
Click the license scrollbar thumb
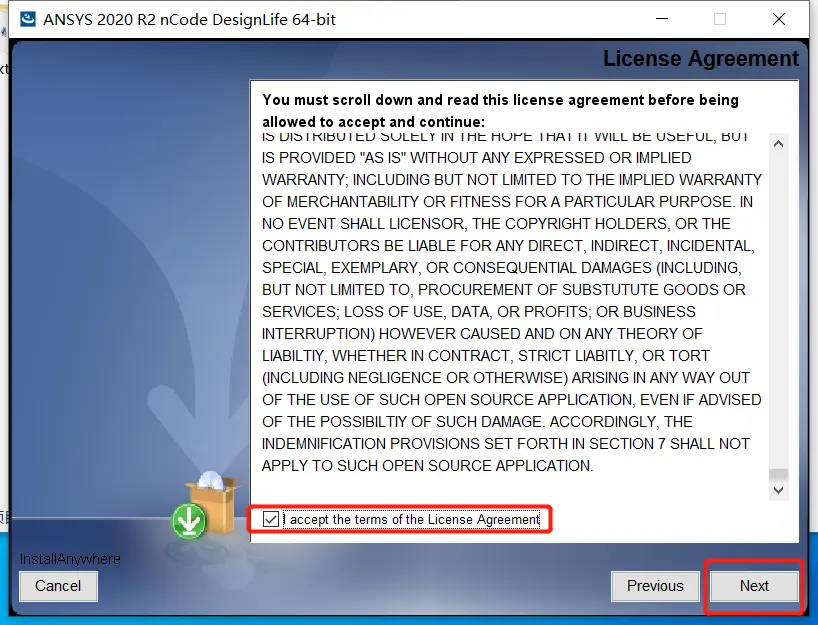point(778,474)
